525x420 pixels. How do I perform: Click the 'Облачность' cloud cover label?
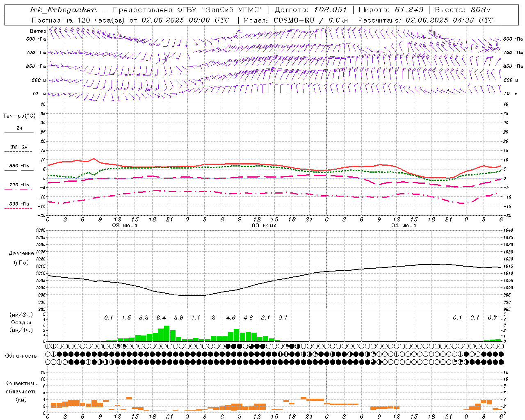[x=21, y=356]
